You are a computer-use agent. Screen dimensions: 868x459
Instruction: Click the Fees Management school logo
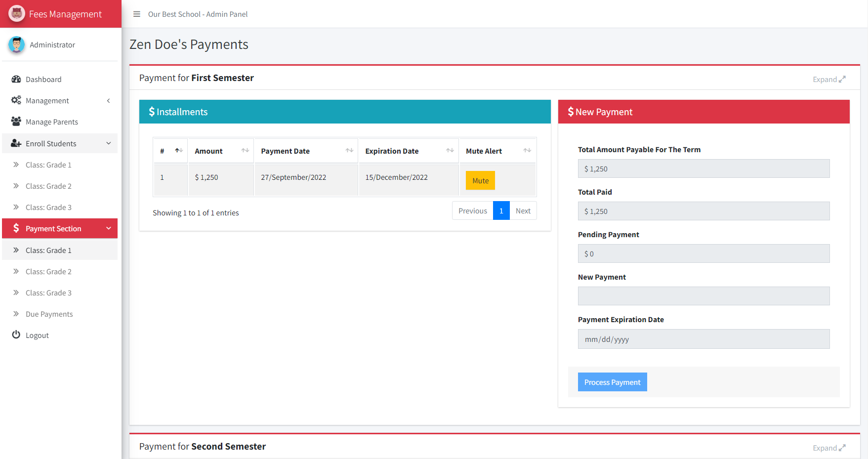[16, 13]
